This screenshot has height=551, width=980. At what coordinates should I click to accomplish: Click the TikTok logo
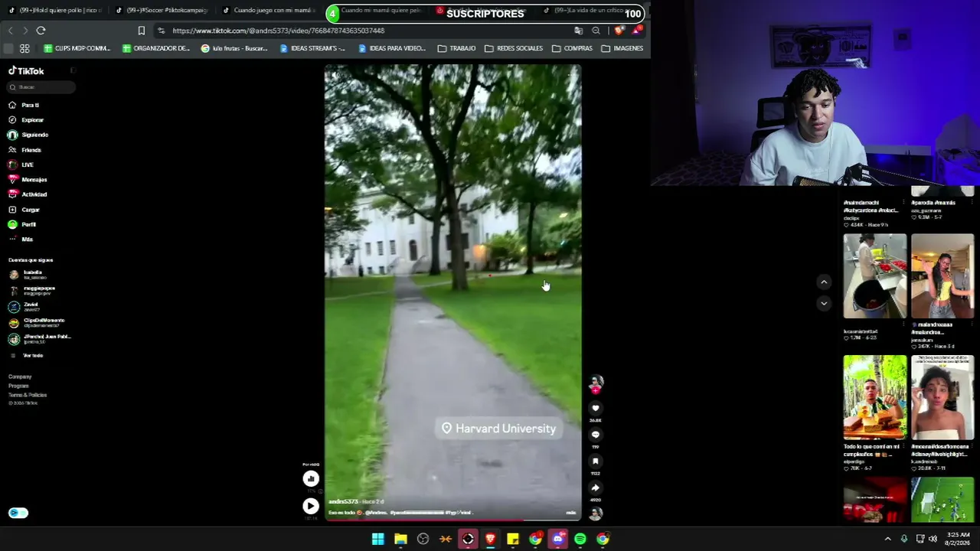(26, 71)
